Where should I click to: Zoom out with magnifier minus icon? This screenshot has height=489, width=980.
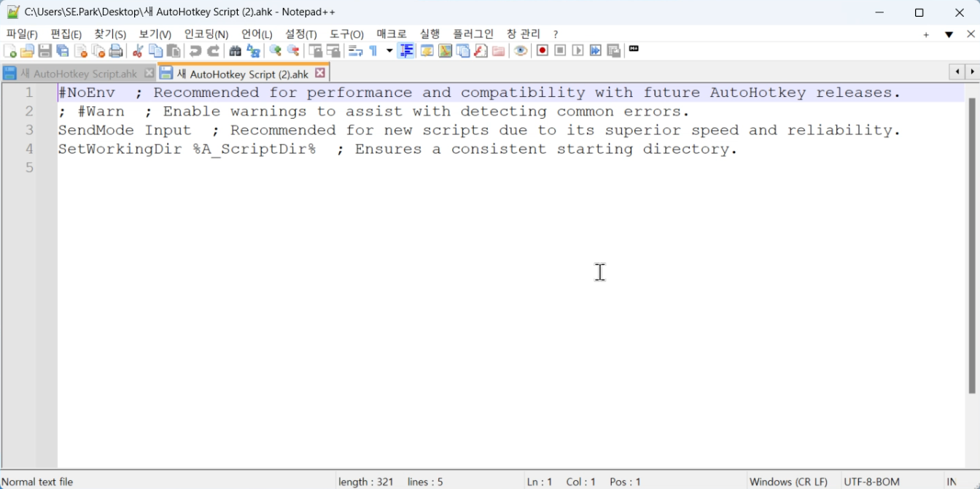[x=293, y=51]
